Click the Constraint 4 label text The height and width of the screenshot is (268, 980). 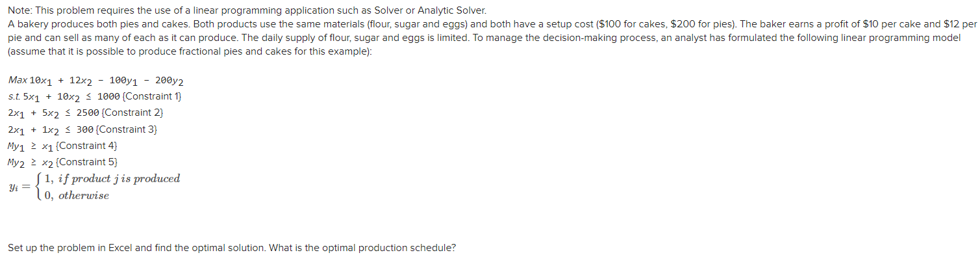click(88, 146)
